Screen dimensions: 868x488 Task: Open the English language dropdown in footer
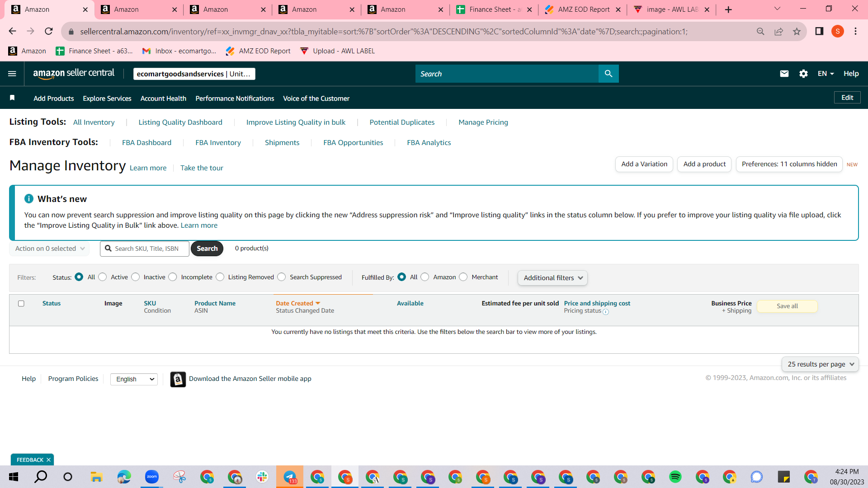(134, 379)
